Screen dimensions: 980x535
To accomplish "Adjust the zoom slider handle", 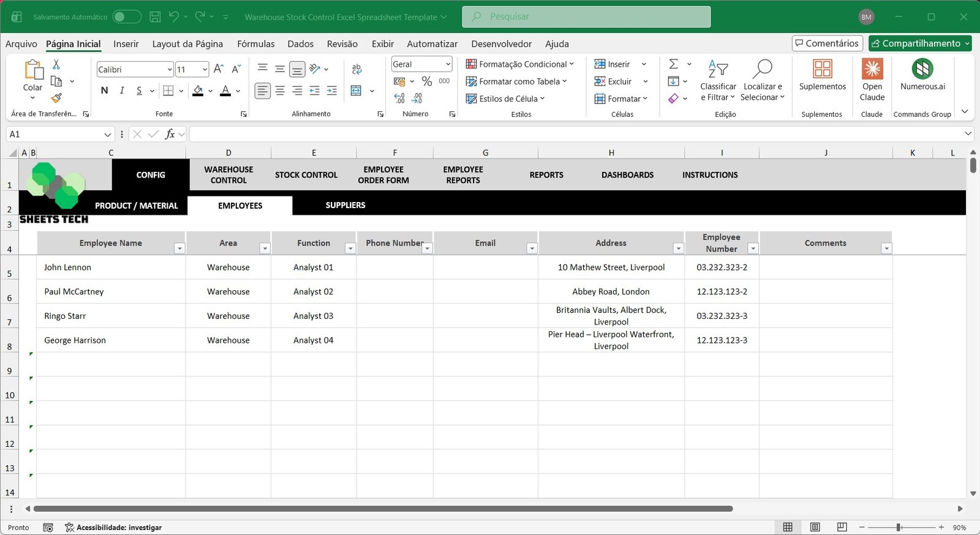I will click(x=899, y=527).
